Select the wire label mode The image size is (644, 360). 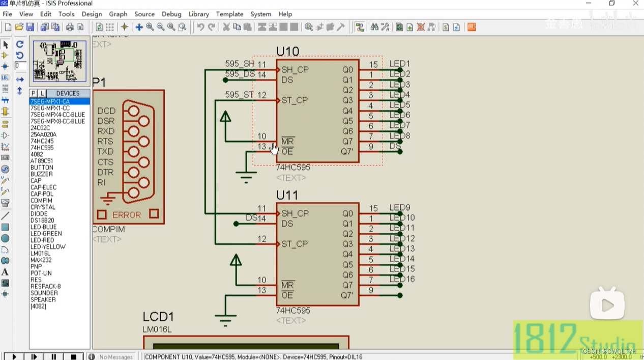(x=5, y=77)
